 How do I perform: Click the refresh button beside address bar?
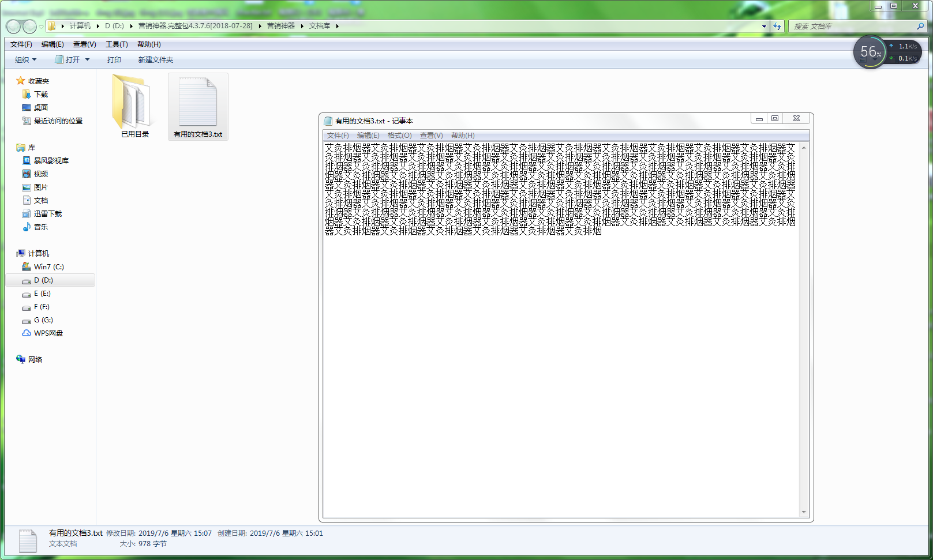pos(777,26)
